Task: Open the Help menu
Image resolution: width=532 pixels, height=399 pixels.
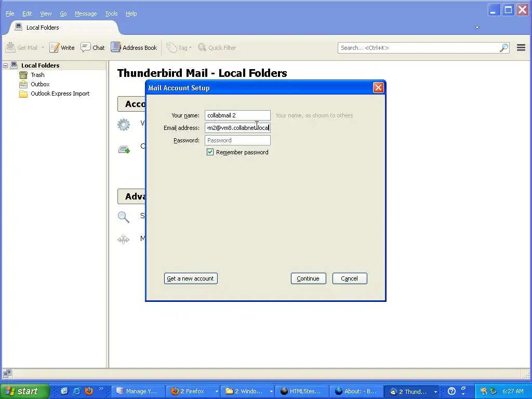Action: [x=131, y=14]
